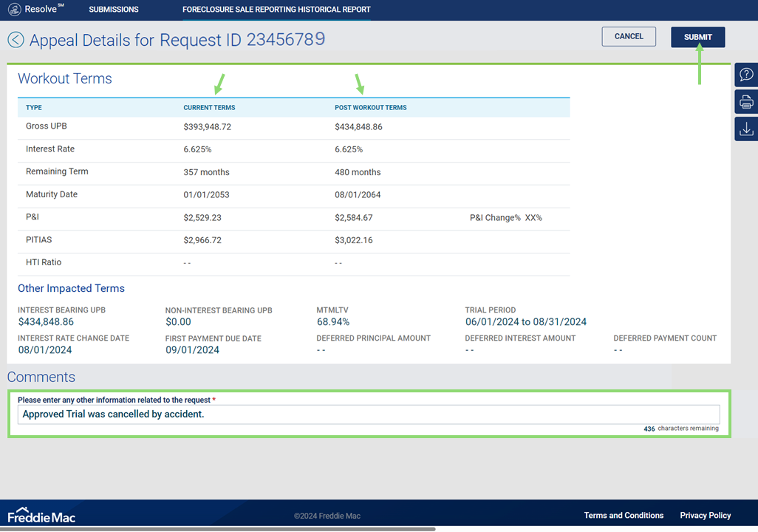758x532 pixels.
Task: Click the Appeal Details Request ID heading
Action: (177, 40)
